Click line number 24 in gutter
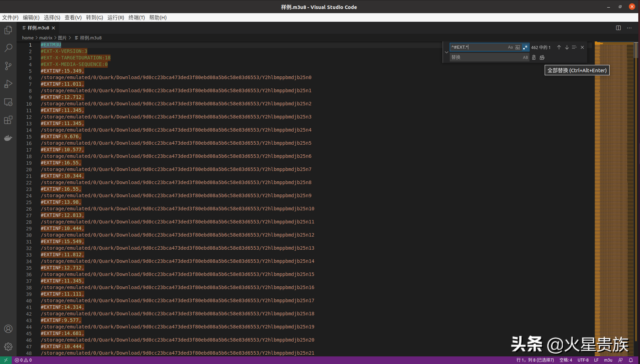 pyautogui.click(x=29, y=196)
